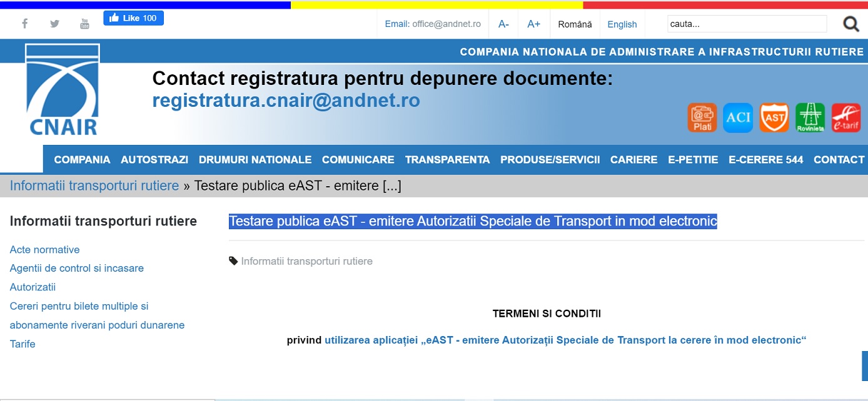This screenshot has height=401, width=868.
Task: Click the Acte normative sidebar link
Action: tap(45, 250)
